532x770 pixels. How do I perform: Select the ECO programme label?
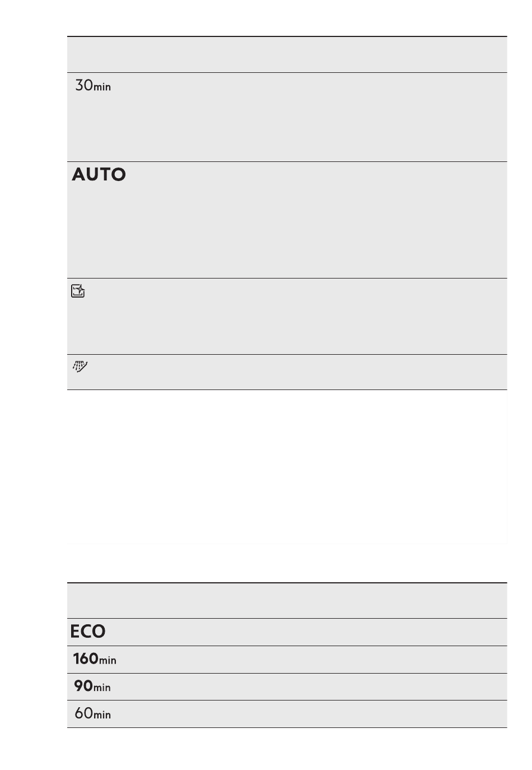point(88,632)
